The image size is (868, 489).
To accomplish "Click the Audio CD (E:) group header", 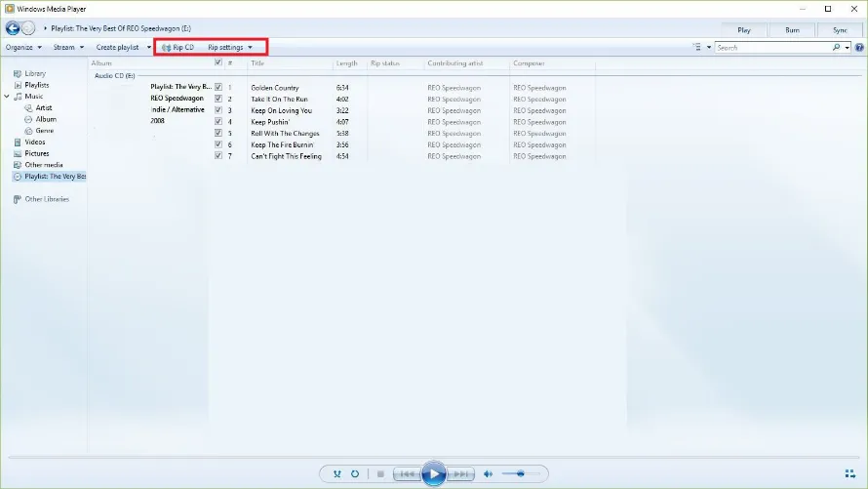I will pos(114,75).
